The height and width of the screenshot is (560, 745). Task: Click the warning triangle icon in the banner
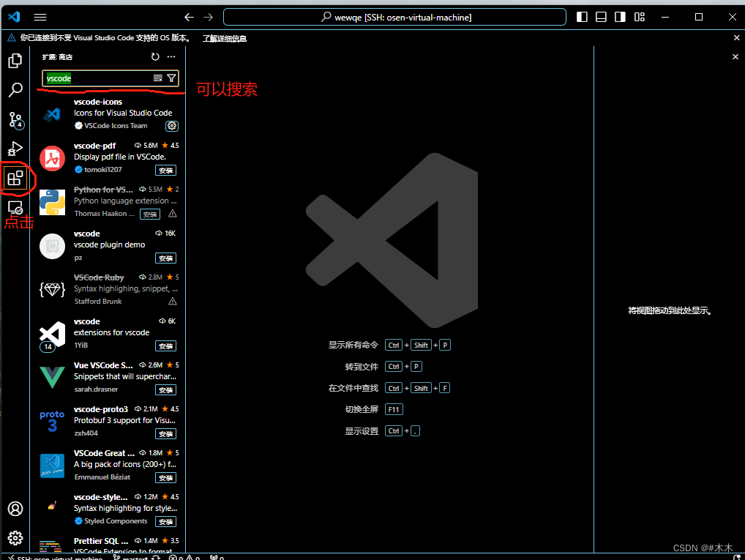pos(12,38)
